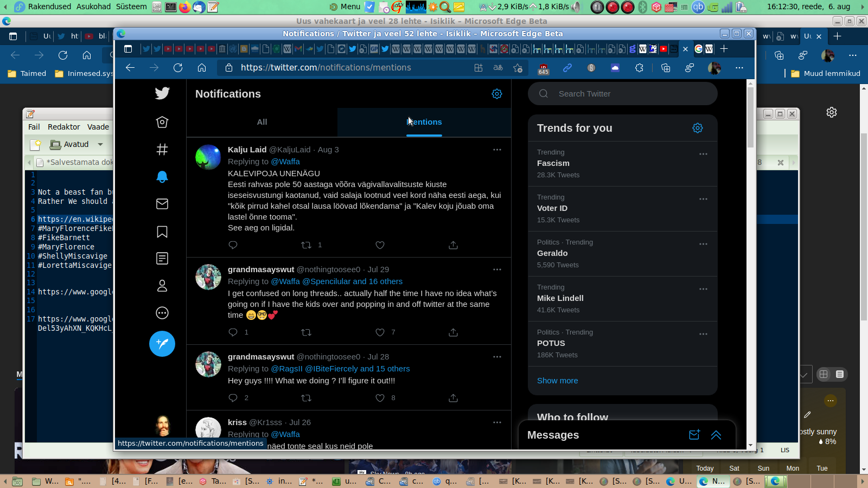
Task: Open @Waffa link in Kalju Laid's reply
Action: pyautogui.click(x=285, y=162)
